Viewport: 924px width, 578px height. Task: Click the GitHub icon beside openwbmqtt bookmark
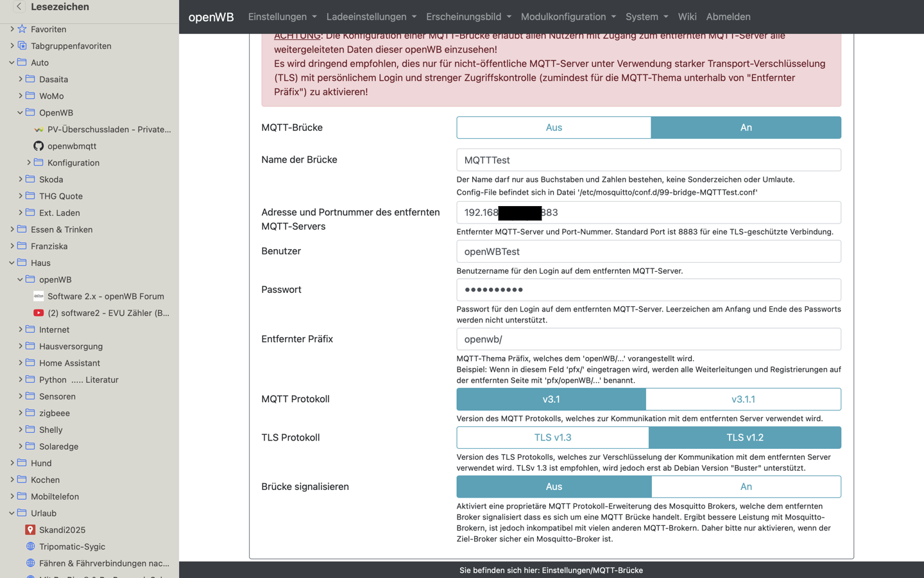click(x=37, y=146)
